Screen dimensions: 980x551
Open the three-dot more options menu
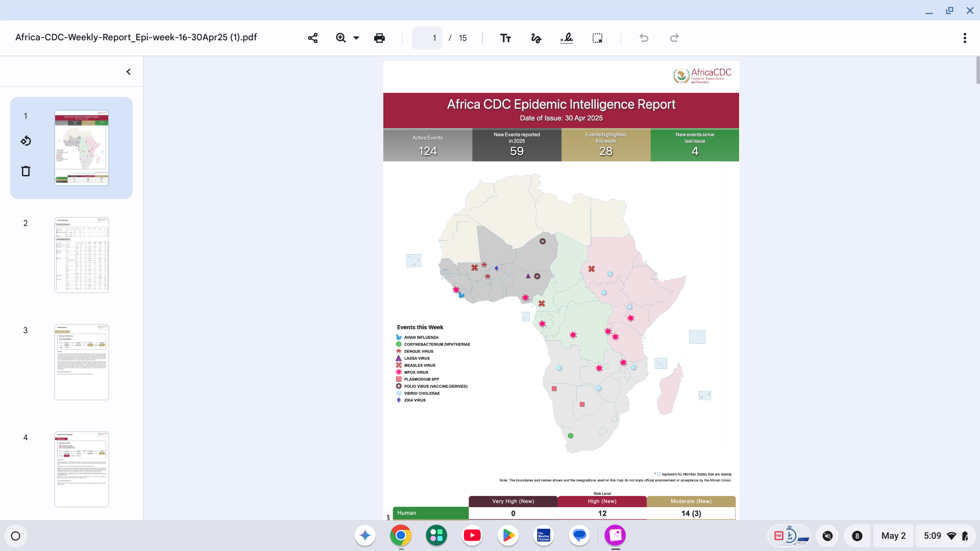click(x=964, y=38)
